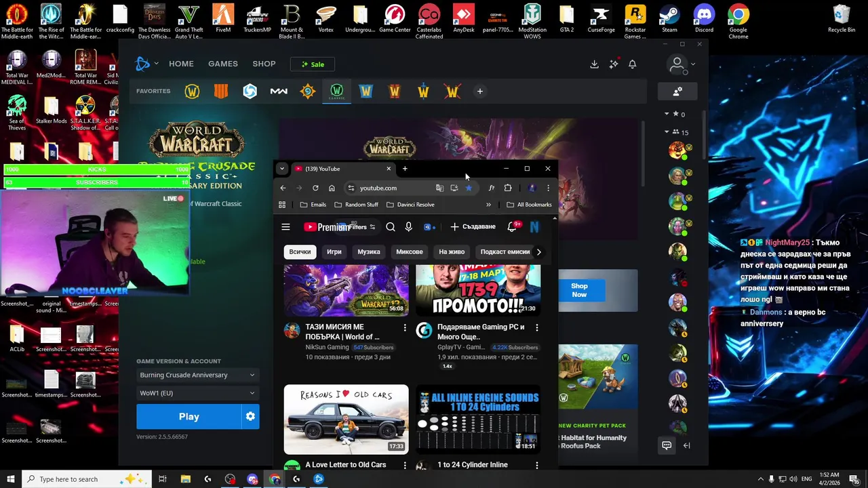Open World of Warcraft favorite icon in Battle.net

(x=192, y=91)
